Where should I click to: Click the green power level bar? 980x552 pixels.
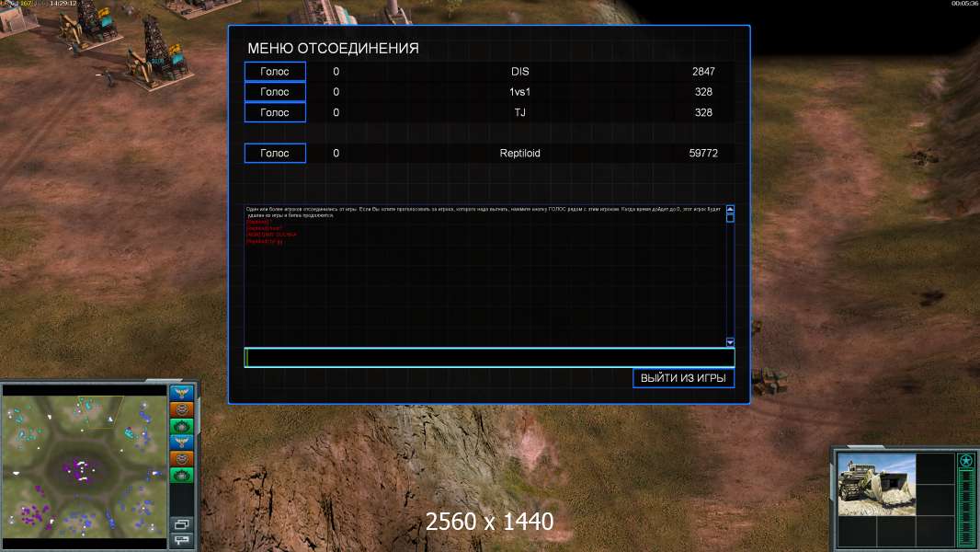[966, 508]
